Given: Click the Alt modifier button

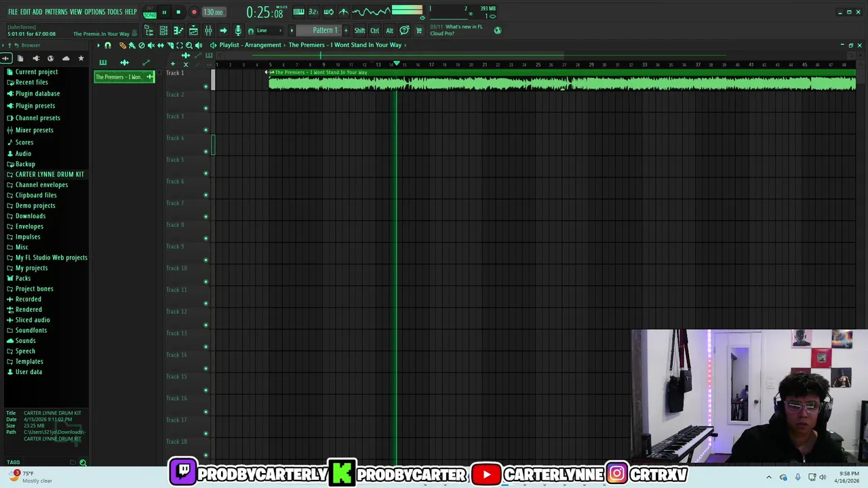Looking at the screenshot, I should pos(389,30).
